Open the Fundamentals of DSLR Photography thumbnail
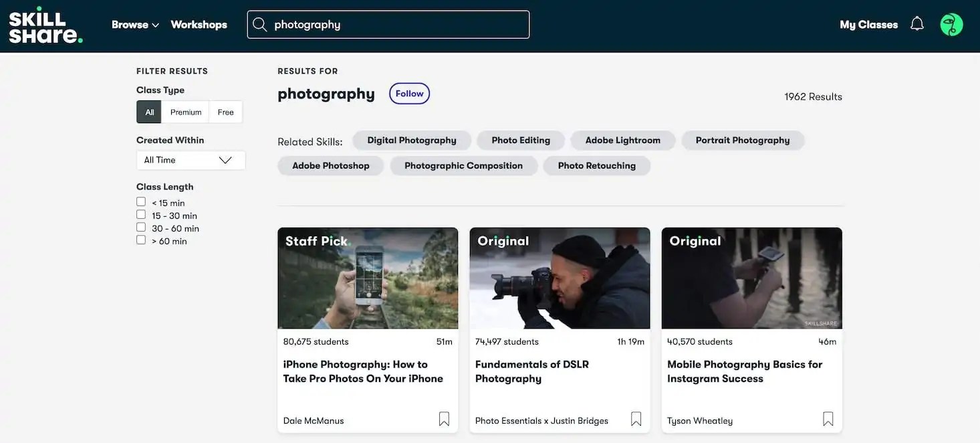980x443 pixels. [x=560, y=277]
